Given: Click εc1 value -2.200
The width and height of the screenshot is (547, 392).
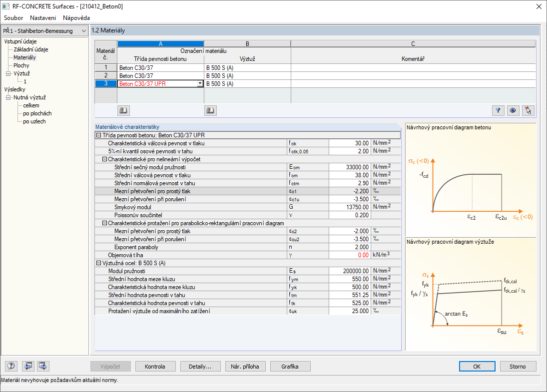Looking at the screenshot, I should tap(350, 191).
